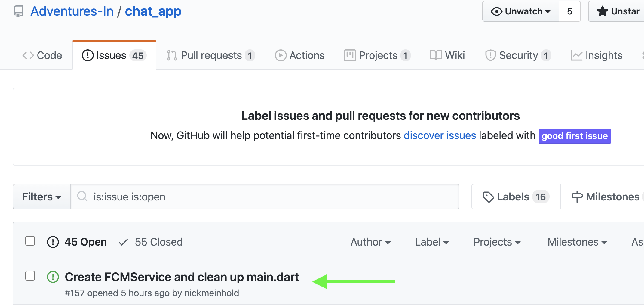Open the discover issues link

click(440, 135)
